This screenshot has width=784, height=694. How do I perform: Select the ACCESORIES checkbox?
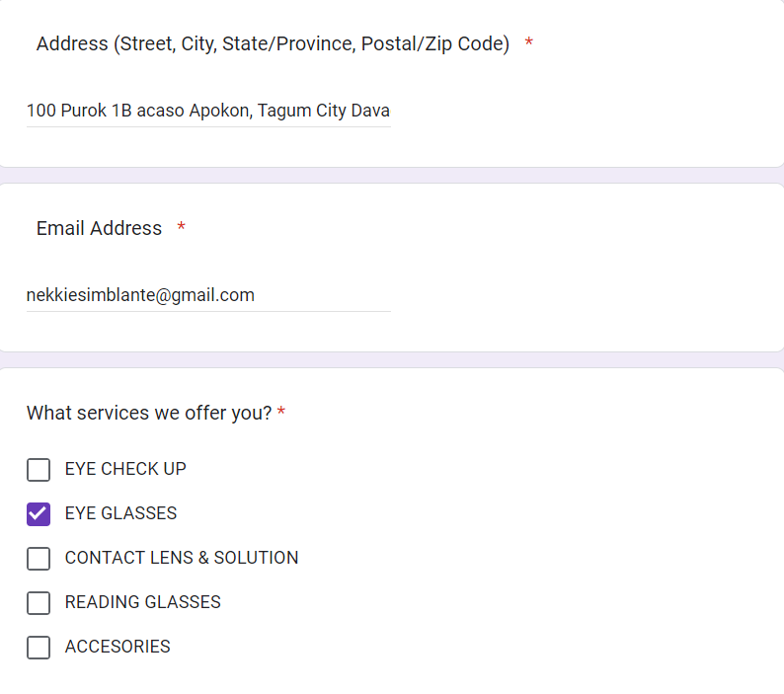click(x=39, y=648)
